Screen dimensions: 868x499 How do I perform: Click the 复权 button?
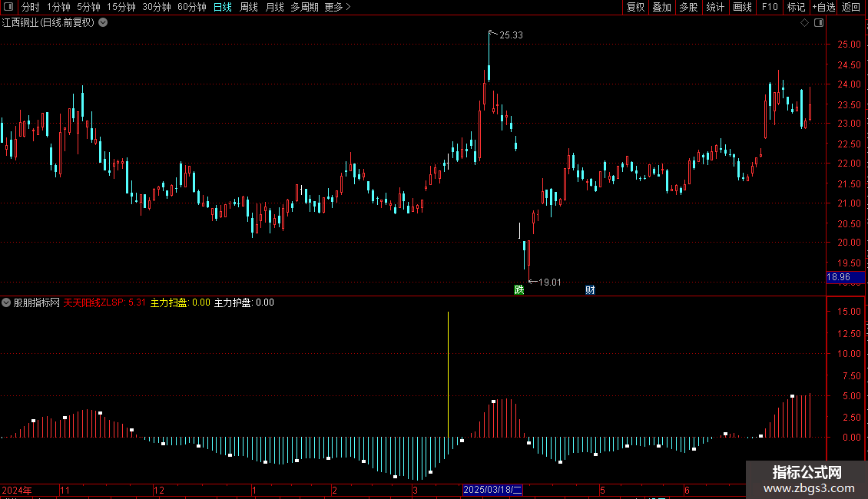(635, 7)
